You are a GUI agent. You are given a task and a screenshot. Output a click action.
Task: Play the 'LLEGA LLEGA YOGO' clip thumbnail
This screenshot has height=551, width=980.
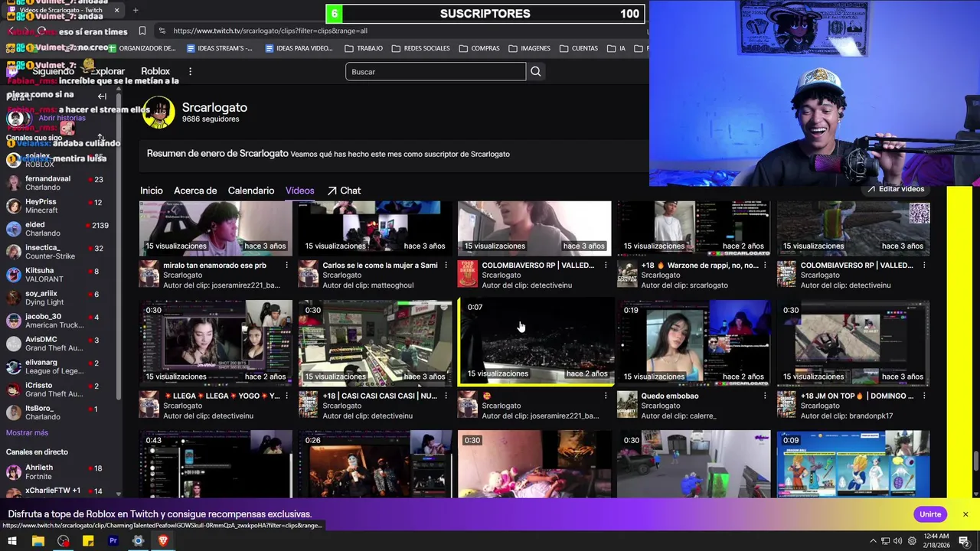[216, 343]
